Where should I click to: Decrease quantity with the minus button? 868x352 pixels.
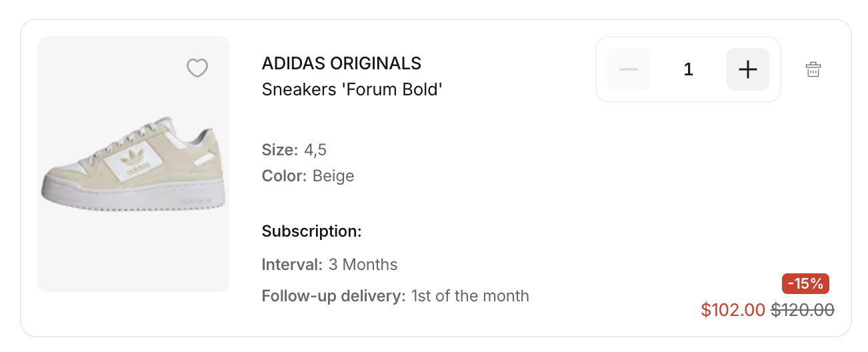tap(629, 69)
